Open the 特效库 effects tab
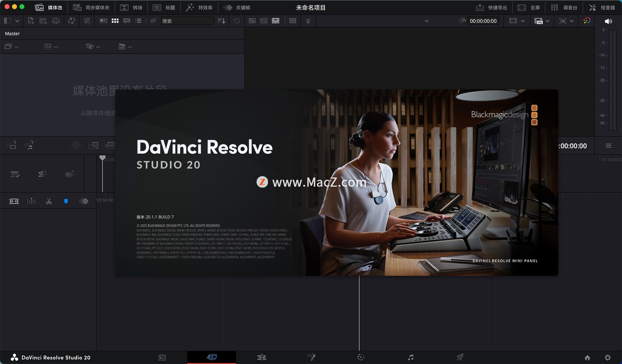This screenshot has width=622, height=364. 199,7
